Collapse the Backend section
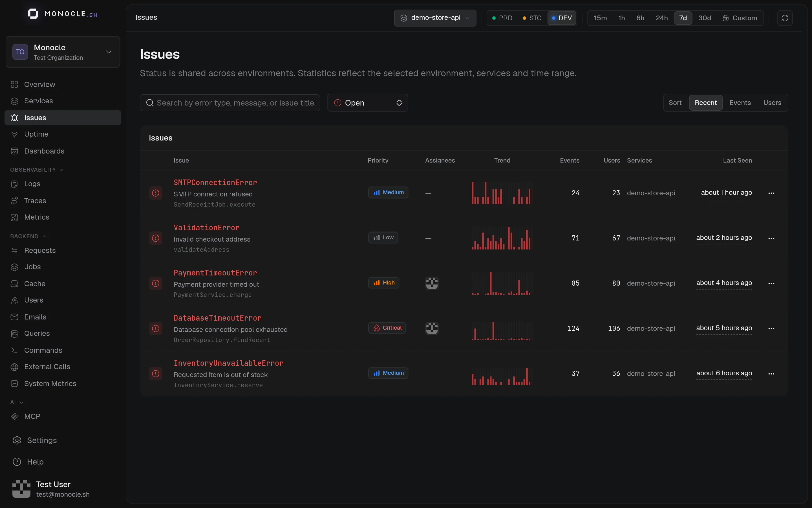Image resolution: width=812 pixels, height=508 pixels. click(x=28, y=236)
